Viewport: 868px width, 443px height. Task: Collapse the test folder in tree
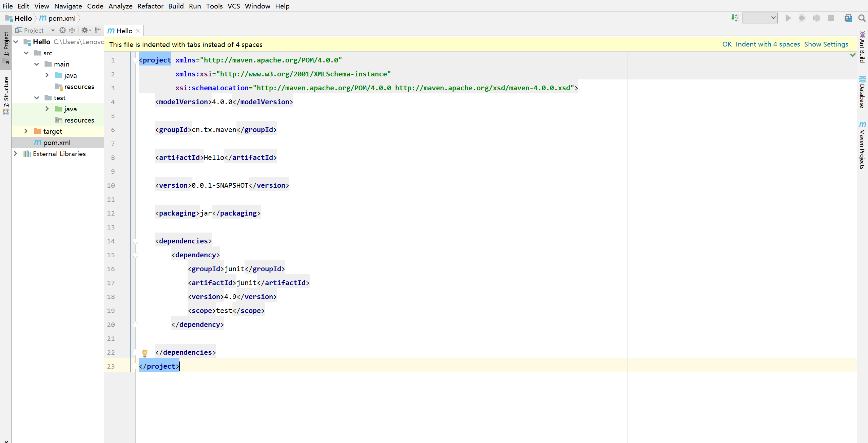tap(37, 98)
